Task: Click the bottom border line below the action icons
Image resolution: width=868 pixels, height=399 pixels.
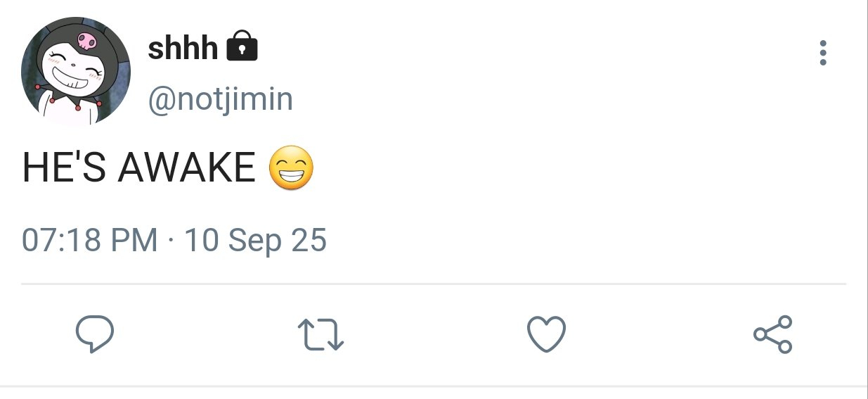Action: coord(434,386)
